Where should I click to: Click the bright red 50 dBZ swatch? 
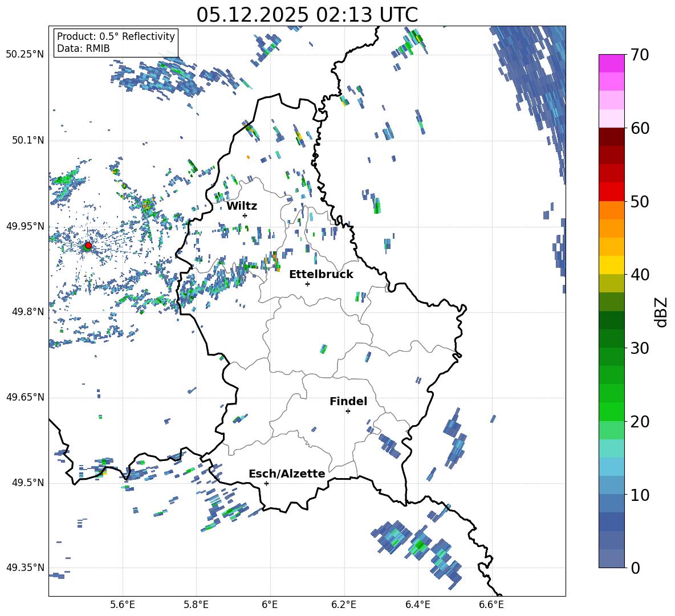click(611, 192)
